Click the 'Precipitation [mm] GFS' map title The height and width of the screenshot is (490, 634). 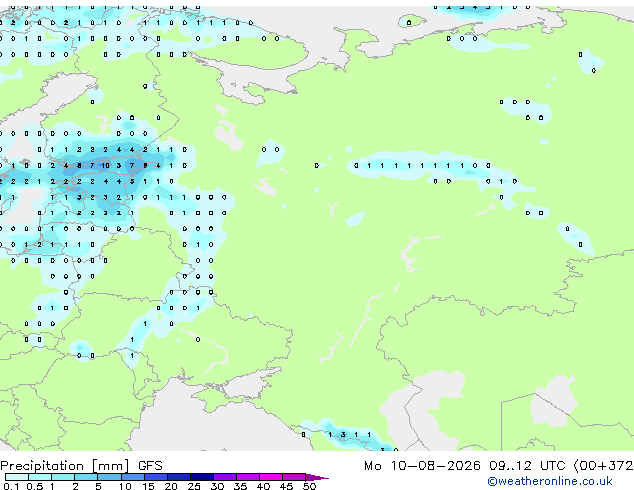81,466
